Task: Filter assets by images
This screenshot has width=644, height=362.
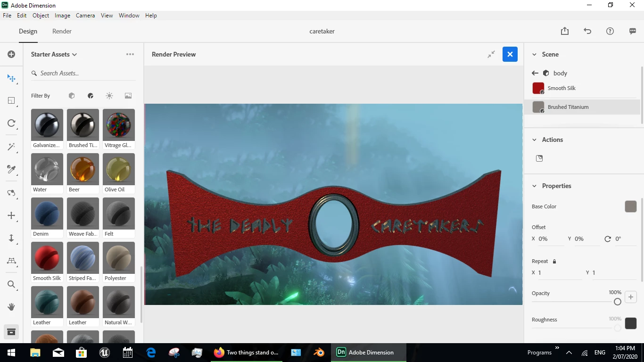Action: [x=128, y=96]
